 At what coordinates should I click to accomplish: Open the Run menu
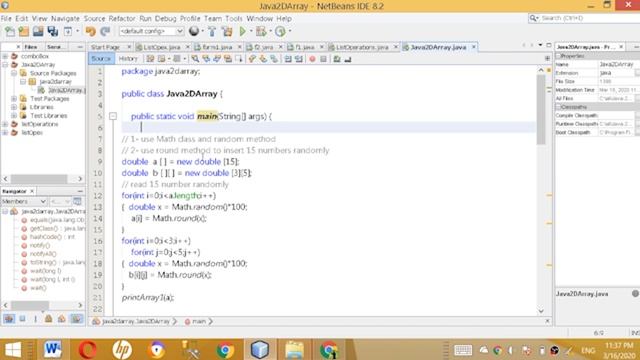(x=145, y=19)
